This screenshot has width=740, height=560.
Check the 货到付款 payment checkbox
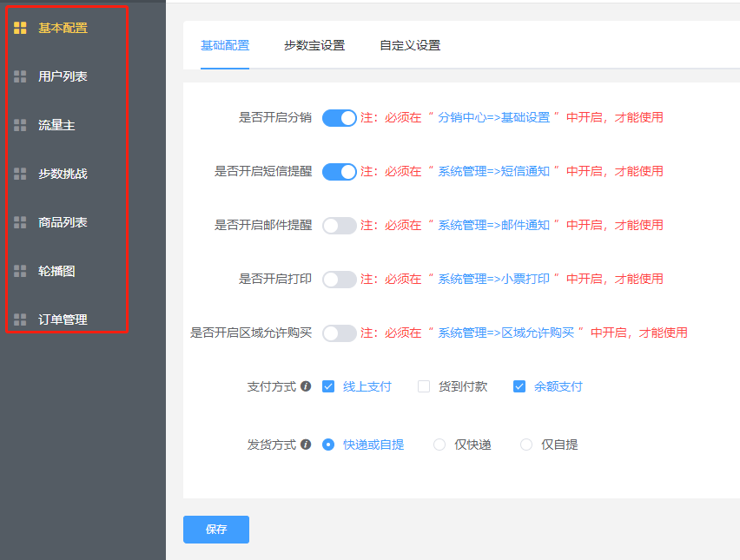click(x=424, y=387)
